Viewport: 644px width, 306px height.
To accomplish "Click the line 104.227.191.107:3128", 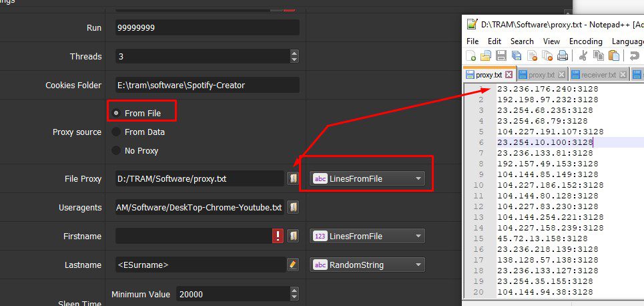I will tap(551, 132).
